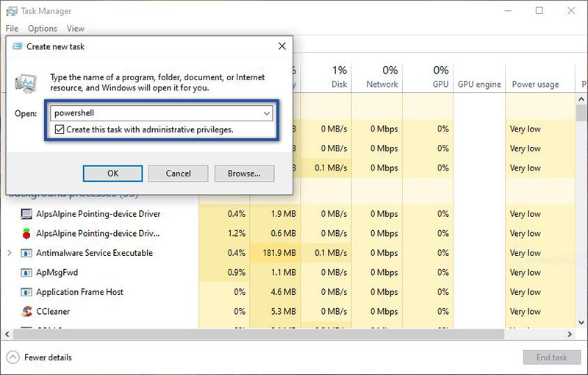Click the Create new task dialog icon
Image resolution: width=588 pixels, height=375 pixels.
click(18, 46)
